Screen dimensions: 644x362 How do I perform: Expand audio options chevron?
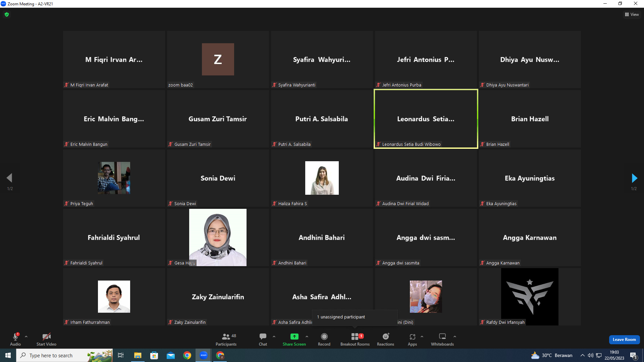tap(26, 337)
